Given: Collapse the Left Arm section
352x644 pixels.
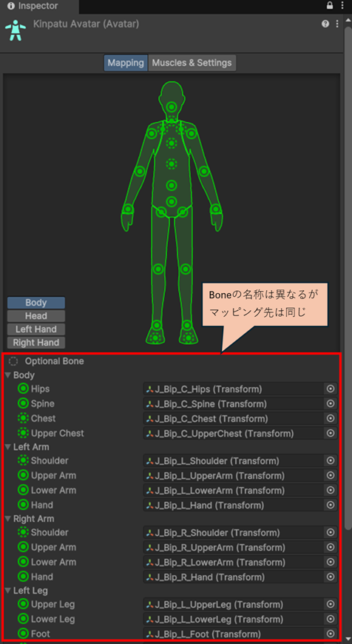Looking at the screenshot, I should click(x=8, y=446).
